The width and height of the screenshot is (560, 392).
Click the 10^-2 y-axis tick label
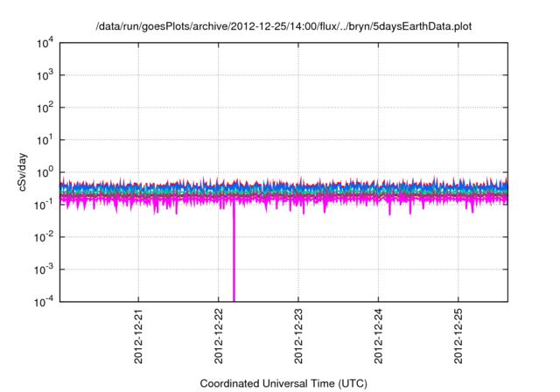44,237
